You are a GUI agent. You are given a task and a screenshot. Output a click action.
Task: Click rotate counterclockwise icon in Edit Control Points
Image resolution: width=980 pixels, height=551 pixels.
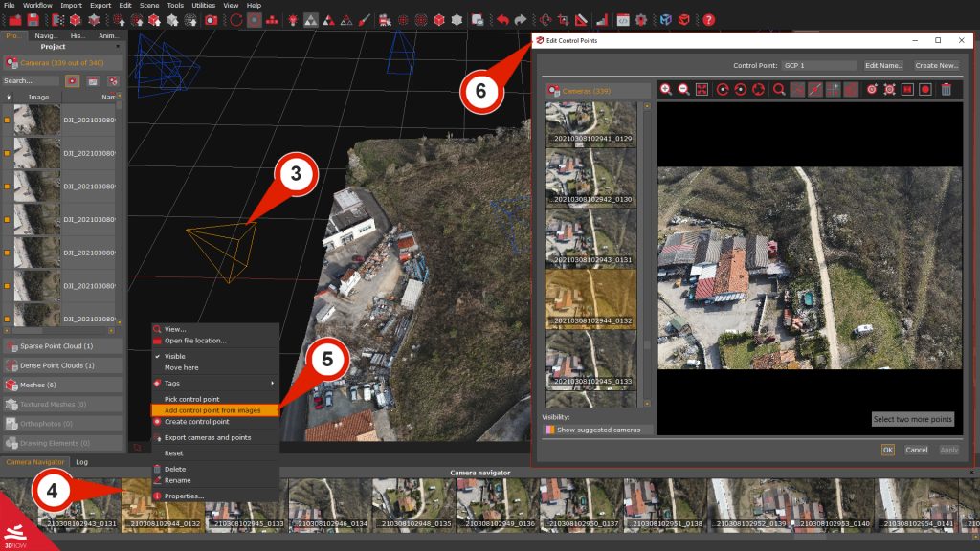click(741, 89)
